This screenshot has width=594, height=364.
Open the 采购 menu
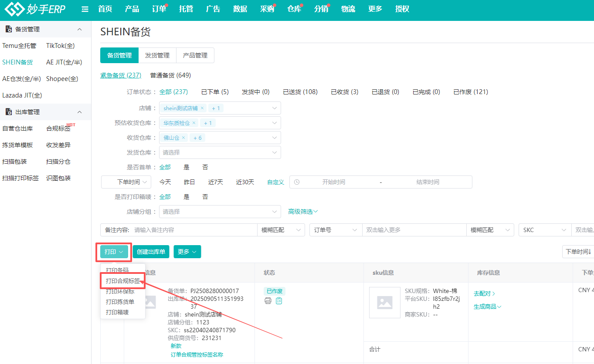[267, 9]
